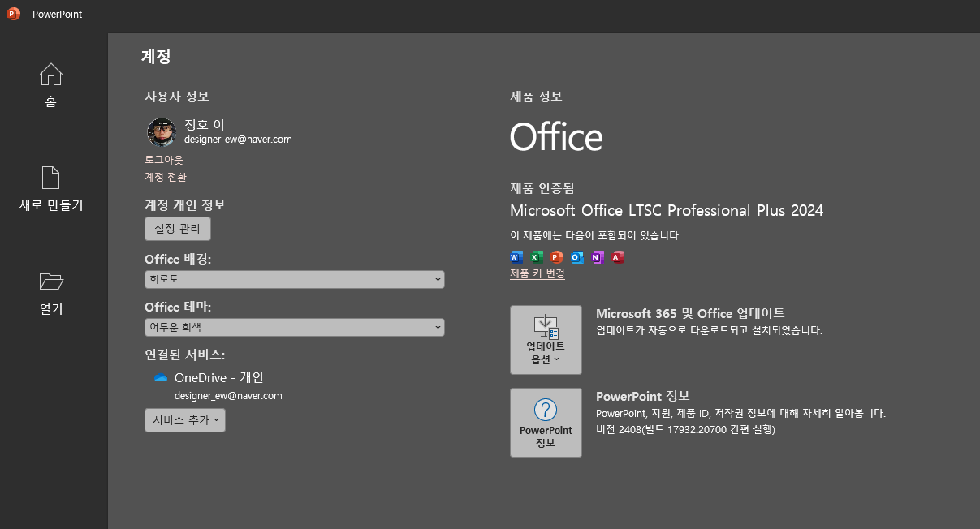The height and width of the screenshot is (529, 980).
Task: Click the Outlook app icon
Action: (577, 257)
